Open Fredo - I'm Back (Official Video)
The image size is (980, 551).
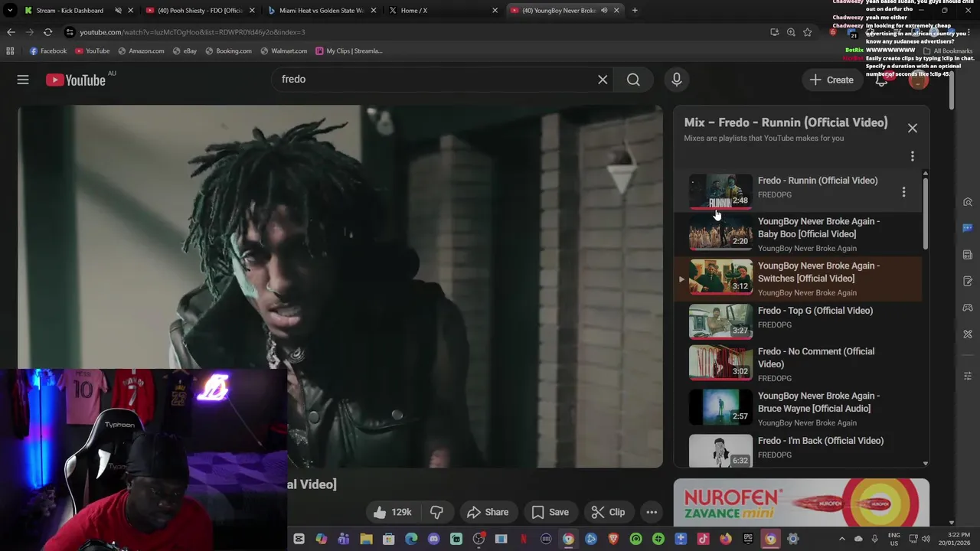pos(796,450)
